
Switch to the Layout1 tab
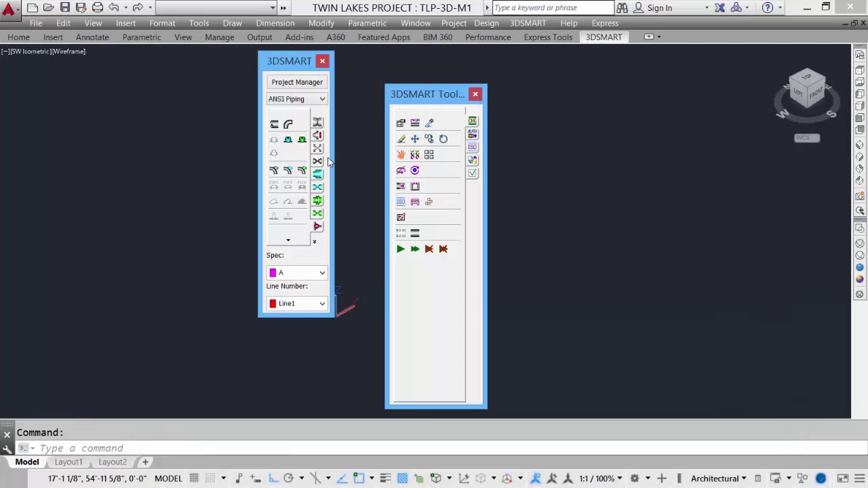click(x=68, y=462)
